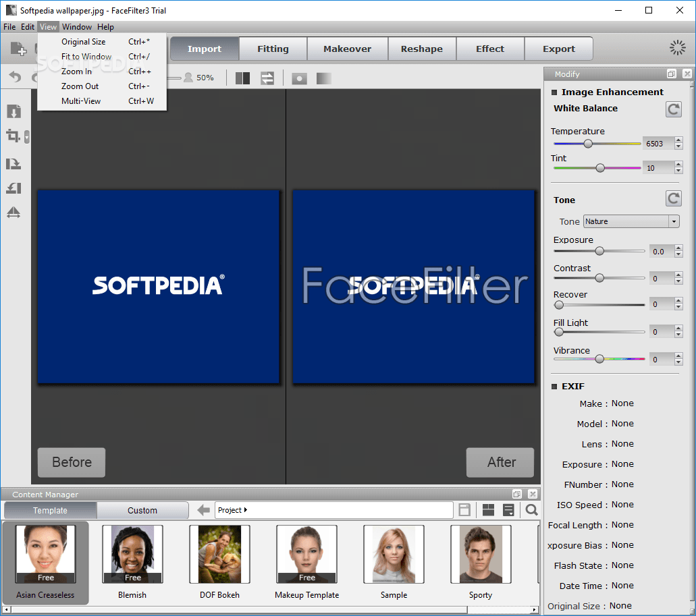Select the Custom tab in Content Manager
696x616 pixels.
[x=142, y=511]
